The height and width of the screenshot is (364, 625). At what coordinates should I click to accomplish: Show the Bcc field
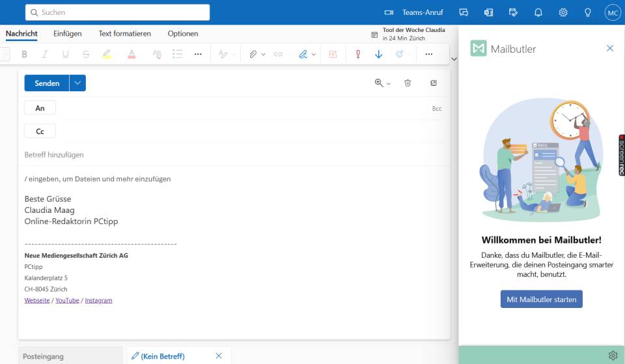coord(437,109)
